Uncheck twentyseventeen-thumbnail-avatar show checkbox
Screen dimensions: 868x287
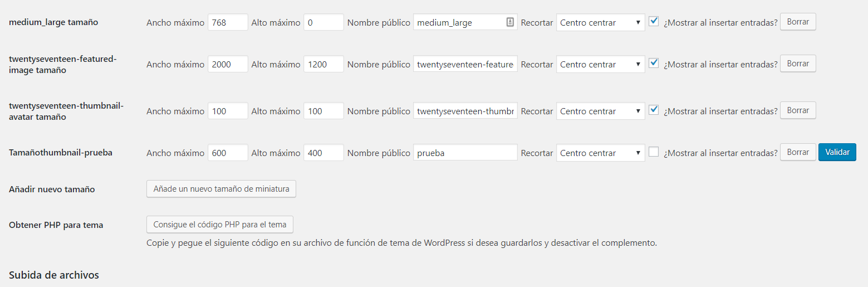[654, 110]
